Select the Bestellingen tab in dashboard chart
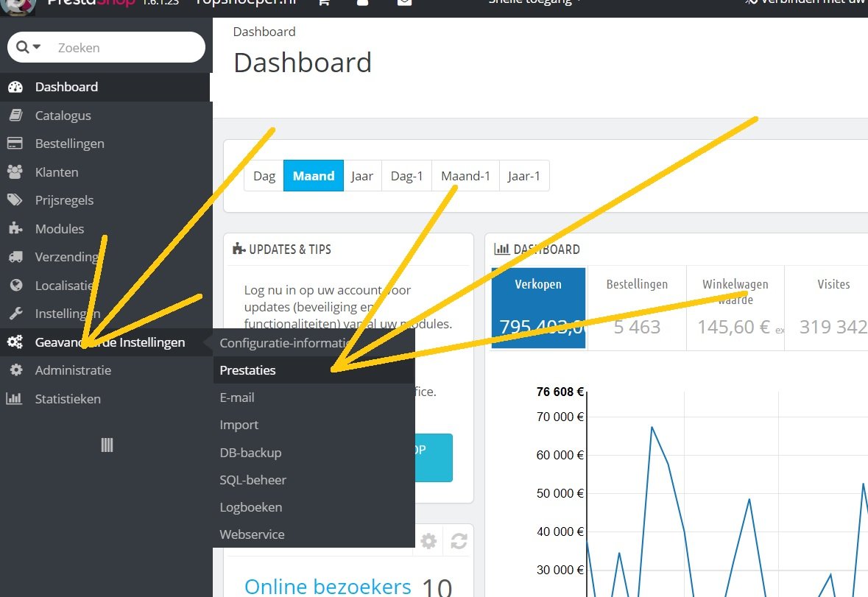 pos(637,308)
